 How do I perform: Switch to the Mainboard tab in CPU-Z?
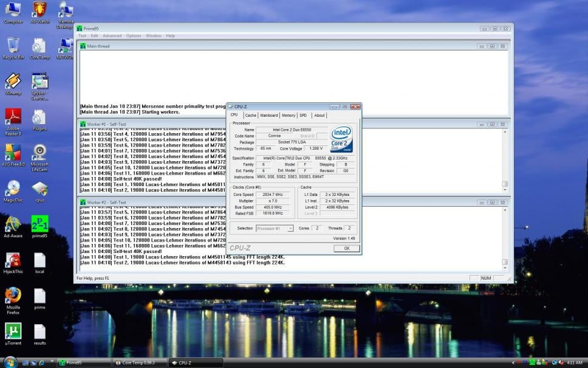269,116
